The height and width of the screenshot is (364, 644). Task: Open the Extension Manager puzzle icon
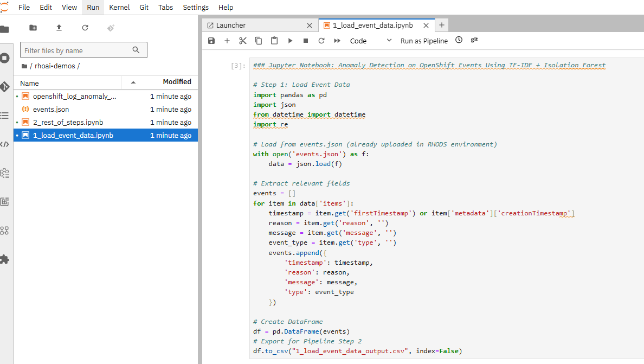coord(5,259)
